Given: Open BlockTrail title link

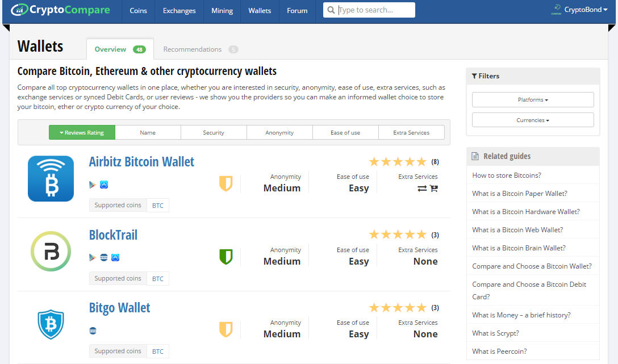Looking at the screenshot, I should click(113, 235).
